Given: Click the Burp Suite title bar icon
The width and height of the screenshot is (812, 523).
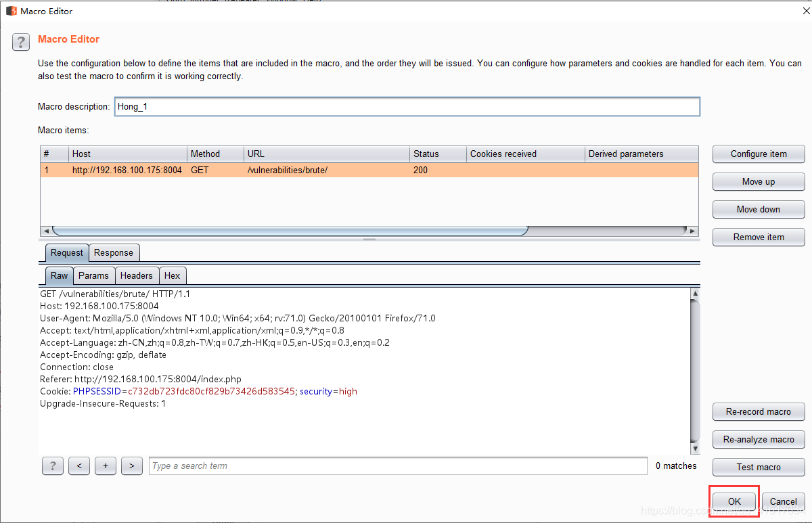Looking at the screenshot, I should coord(11,11).
